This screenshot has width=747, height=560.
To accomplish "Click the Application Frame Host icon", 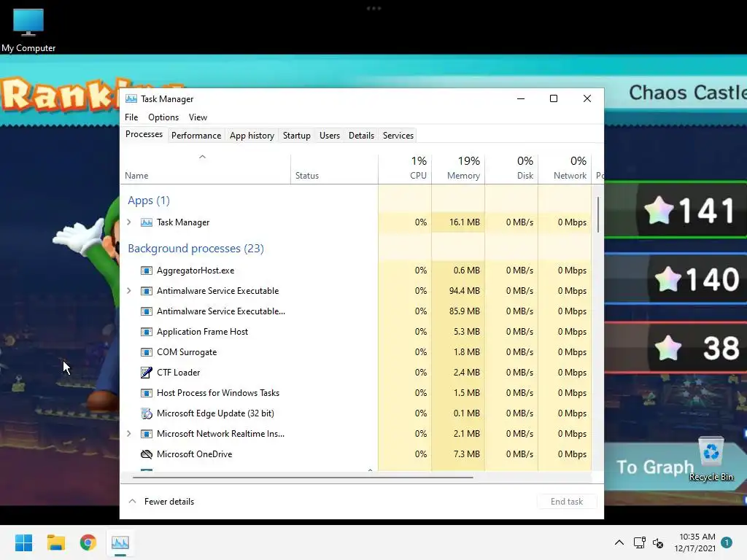I will [x=146, y=332].
